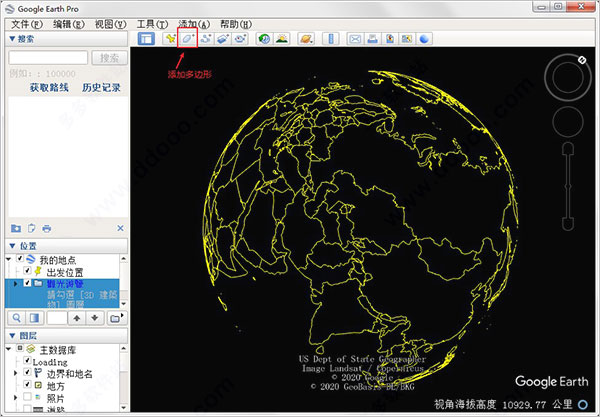
Task: Uncheck the 地方 layer checkbox
Action: pos(27,384)
